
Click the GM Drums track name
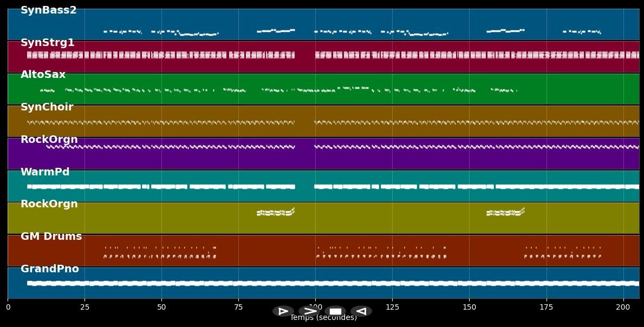tap(51, 237)
